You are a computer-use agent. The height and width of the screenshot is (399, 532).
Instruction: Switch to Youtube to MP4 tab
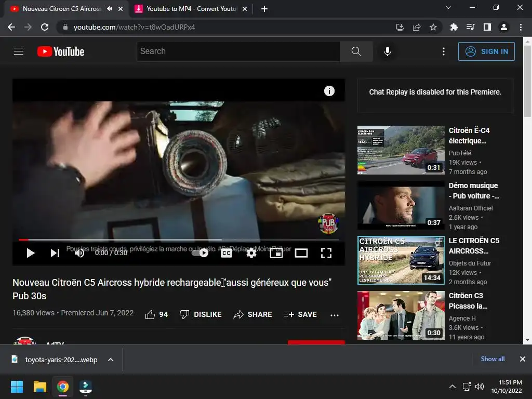(x=191, y=9)
